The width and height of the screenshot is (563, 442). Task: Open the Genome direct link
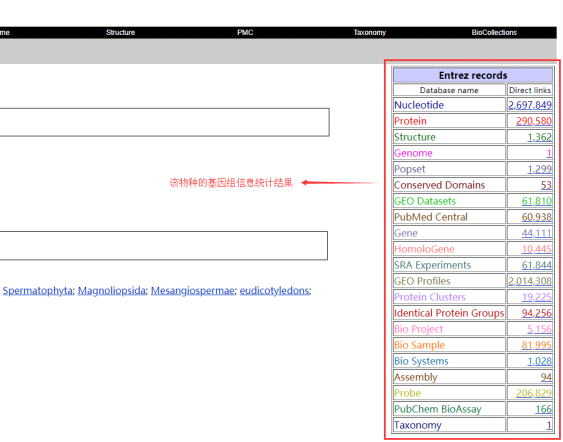[x=549, y=153]
